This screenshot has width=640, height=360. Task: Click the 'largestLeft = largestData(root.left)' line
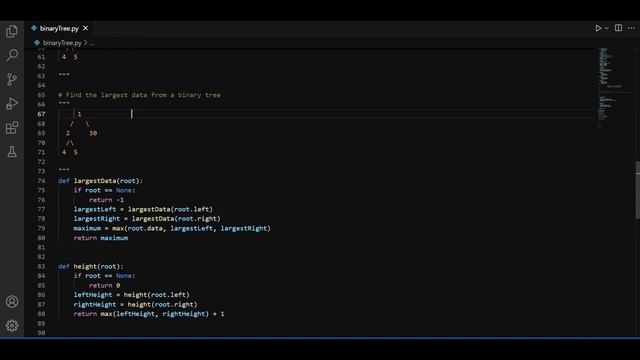143,209
